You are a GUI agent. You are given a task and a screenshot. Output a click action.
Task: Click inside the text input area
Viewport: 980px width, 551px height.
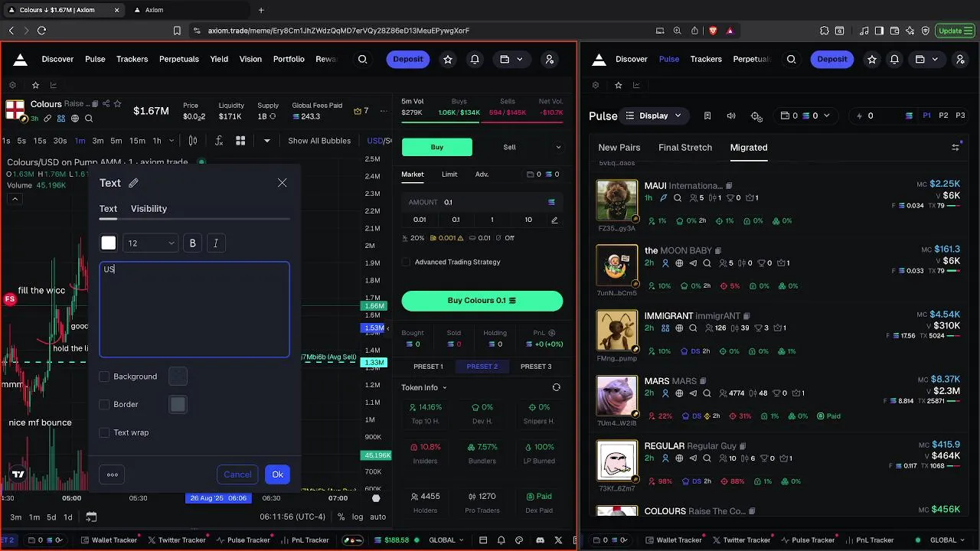point(194,310)
